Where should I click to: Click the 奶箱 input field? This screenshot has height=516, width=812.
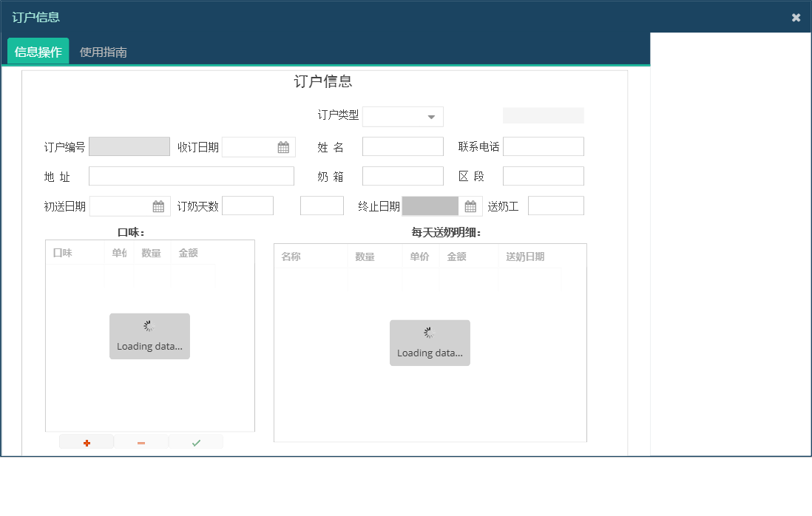click(x=402, y=176)
